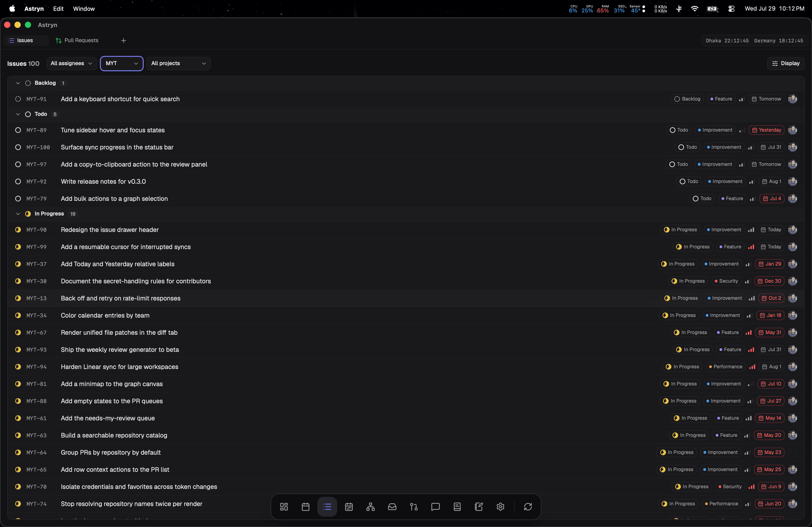This screenshot has height=527, width=812.
Task: Open issue Color calendar entries by team
Action: pos(105,315)
